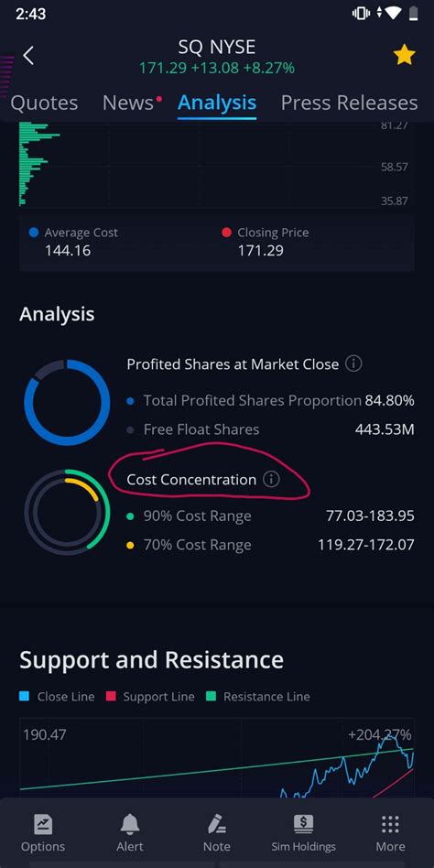This screenshot has height=868, width=434.
Task: Tap the 190.47 chart axis value
Action: (x=44, y=735)
